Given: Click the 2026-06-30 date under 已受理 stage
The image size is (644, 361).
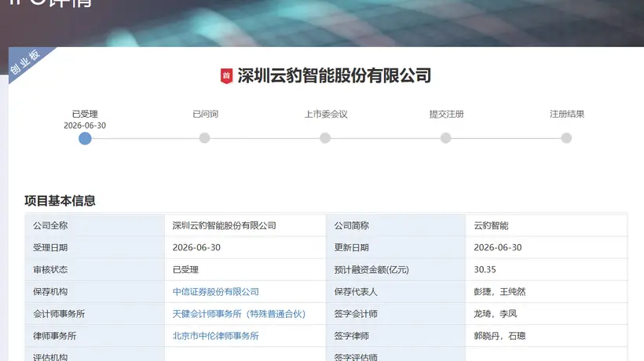Looking at the screenshot, I should [x=85, y=126].
